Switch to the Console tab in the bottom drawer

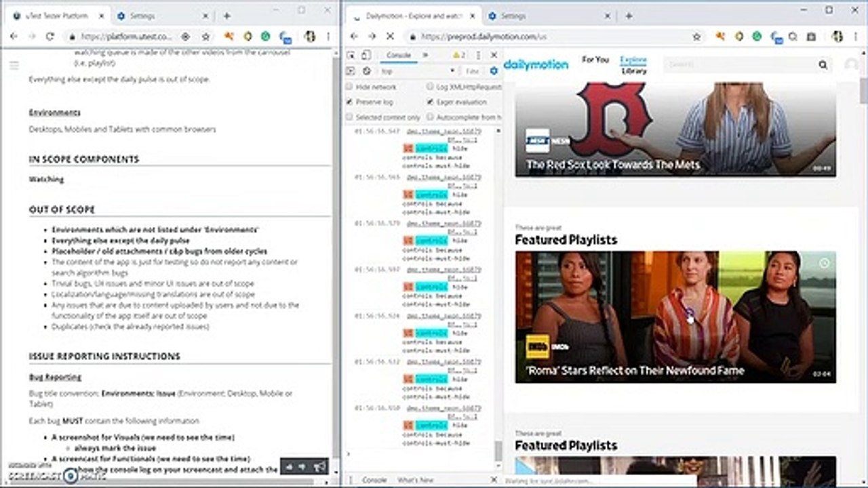374,480
